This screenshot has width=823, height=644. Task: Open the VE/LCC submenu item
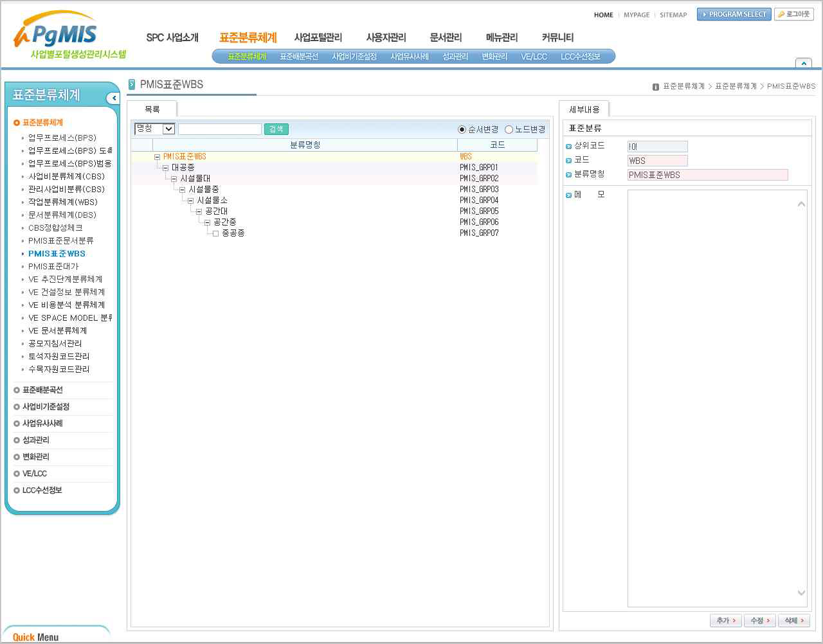coord(534,57)
